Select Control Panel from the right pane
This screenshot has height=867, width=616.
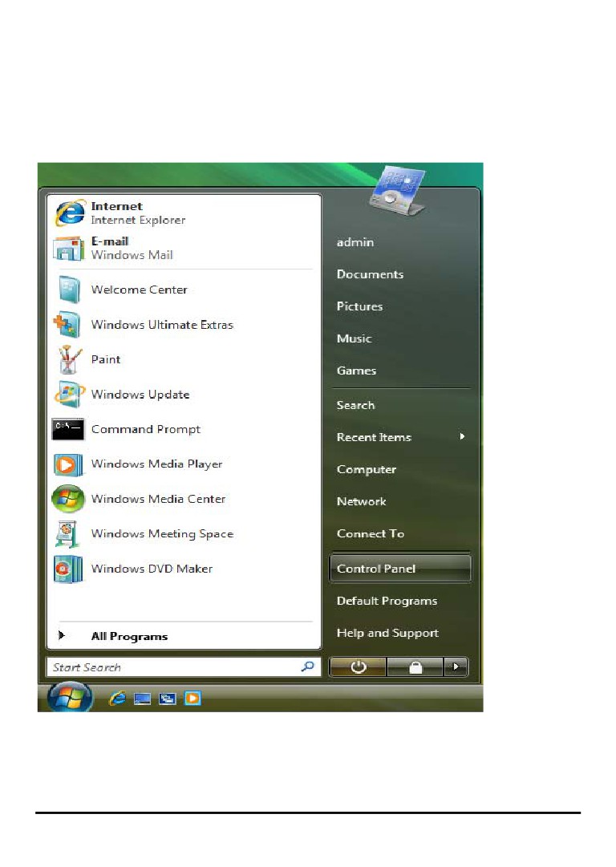(400, 569)
